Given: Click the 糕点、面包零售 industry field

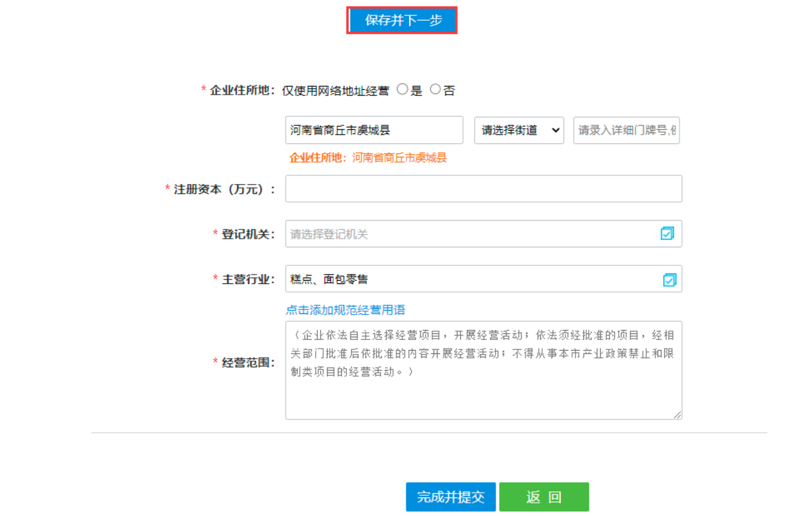Looking at the screenshot, I should coord(466,279).
